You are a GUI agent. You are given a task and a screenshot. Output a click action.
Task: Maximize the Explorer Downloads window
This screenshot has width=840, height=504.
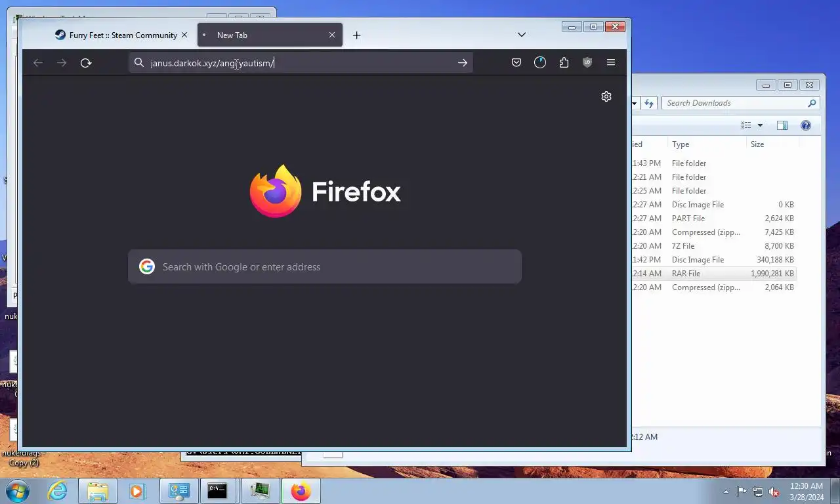(x=787, y=85)
